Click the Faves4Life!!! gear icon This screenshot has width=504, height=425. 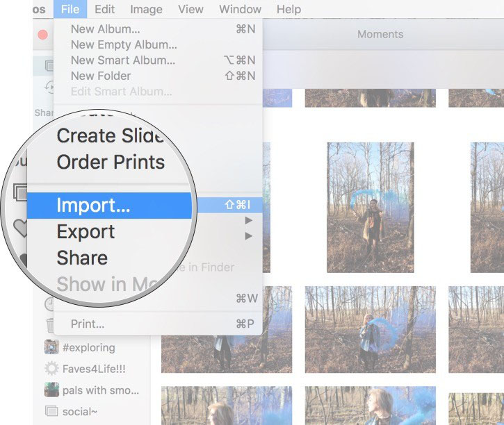tap(51, 369)
